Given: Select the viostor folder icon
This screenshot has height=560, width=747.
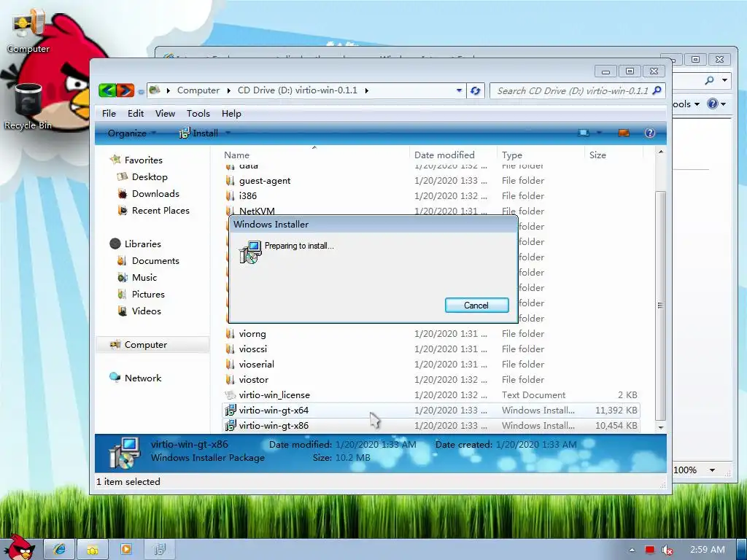Looking at the screenshot, I should click(x=230, y=379).
